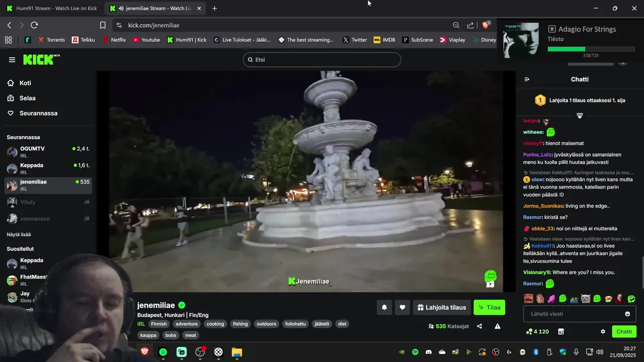
Task: Insert the grey cat emote
Action: pos(586,299)
